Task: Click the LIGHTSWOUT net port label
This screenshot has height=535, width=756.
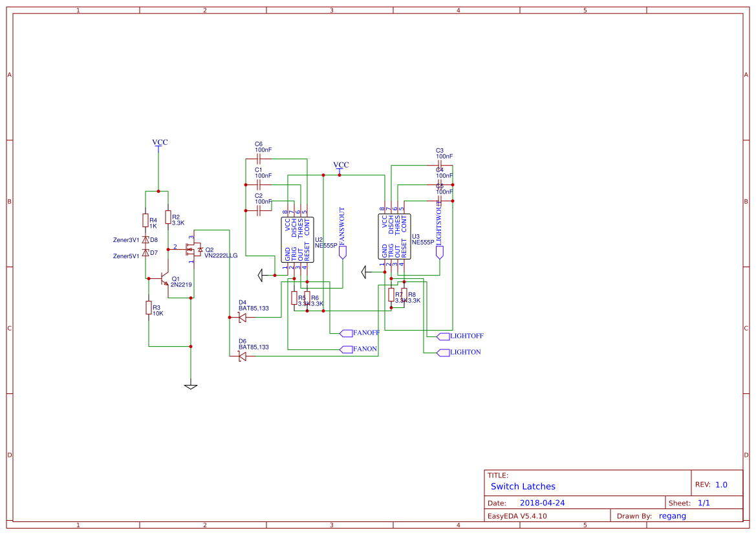Action: pos(439,226)
